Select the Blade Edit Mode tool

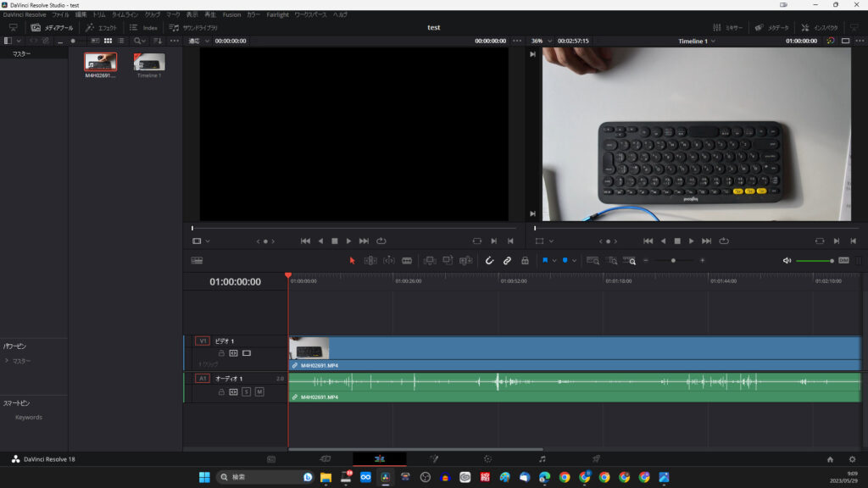click(407, 261)
